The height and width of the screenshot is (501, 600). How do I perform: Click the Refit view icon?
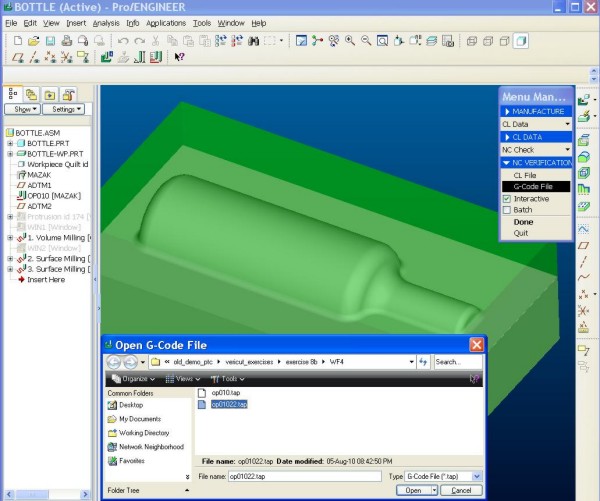tap(382, 41)
